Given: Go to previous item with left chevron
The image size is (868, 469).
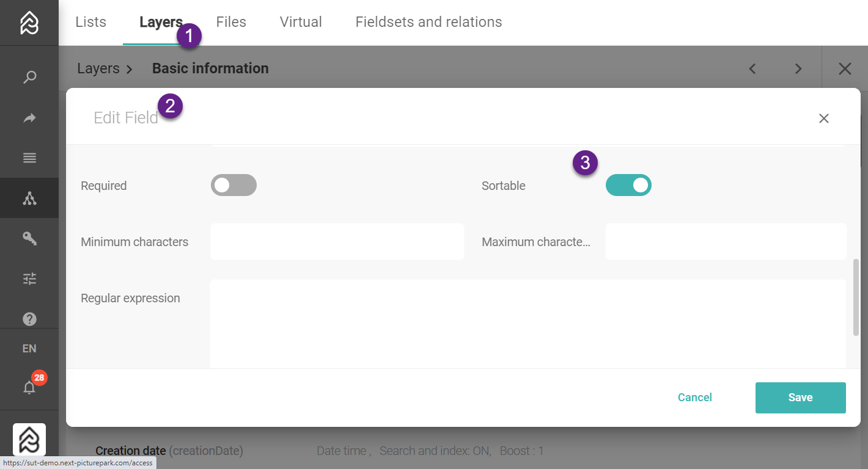Looking at the screenshot, I should pos(752,68).
